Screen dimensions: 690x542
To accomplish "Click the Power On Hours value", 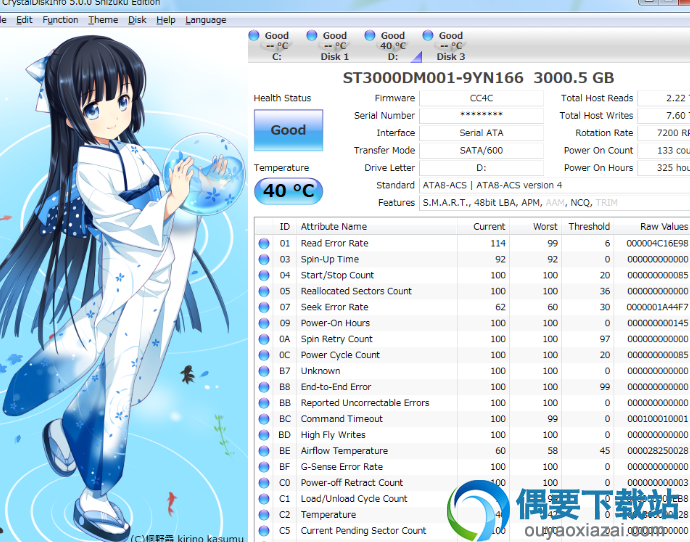I will pos(664,168).
